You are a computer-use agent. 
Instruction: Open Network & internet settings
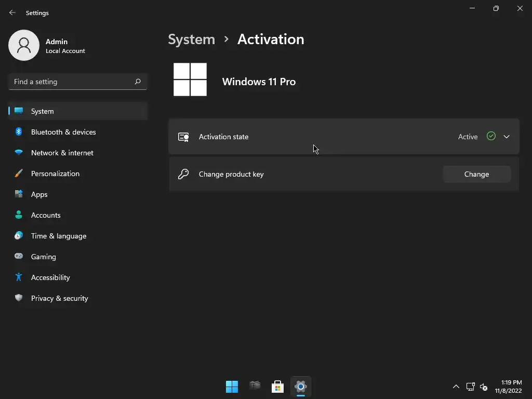pyautogui.click(x=78, y=153)
